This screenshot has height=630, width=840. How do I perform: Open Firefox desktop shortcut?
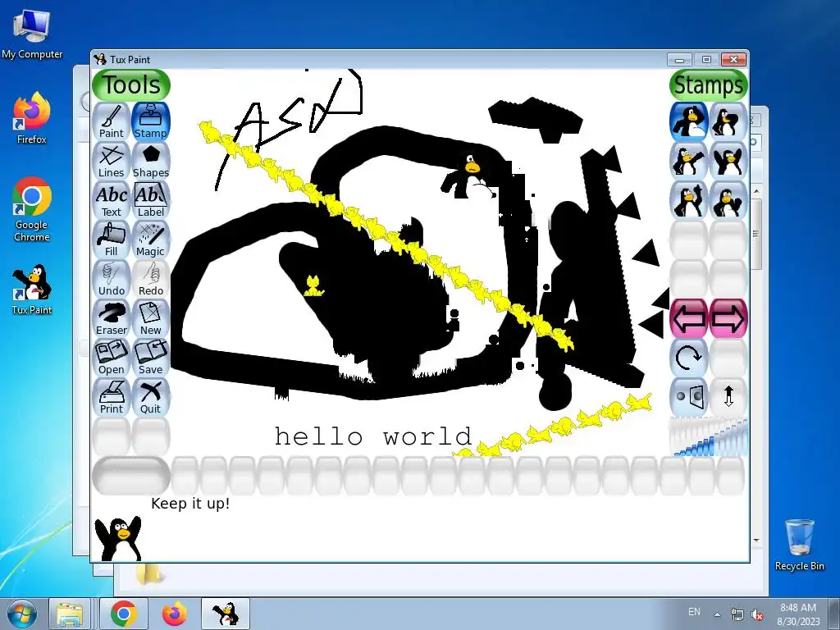click(x=32, y=118)
